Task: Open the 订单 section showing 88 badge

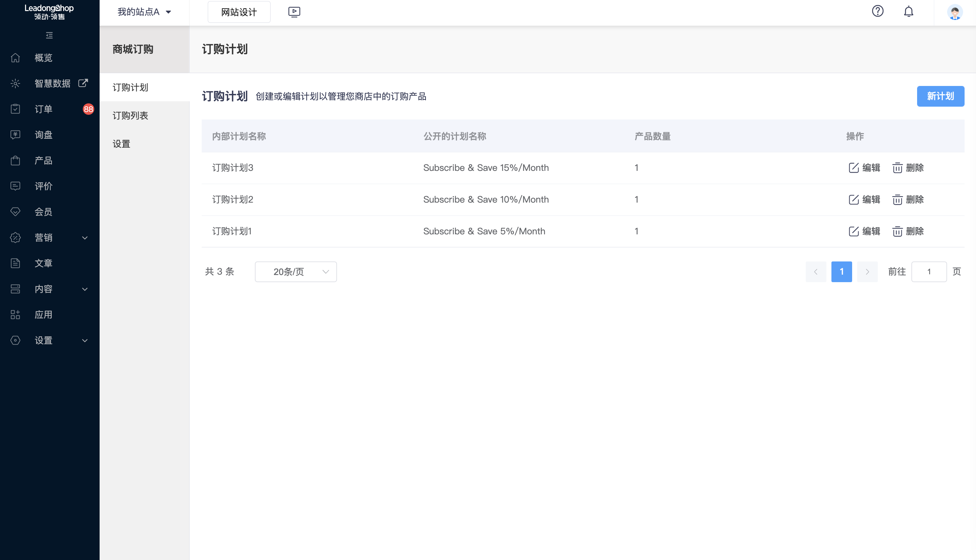Action: (x=44, y=109)
